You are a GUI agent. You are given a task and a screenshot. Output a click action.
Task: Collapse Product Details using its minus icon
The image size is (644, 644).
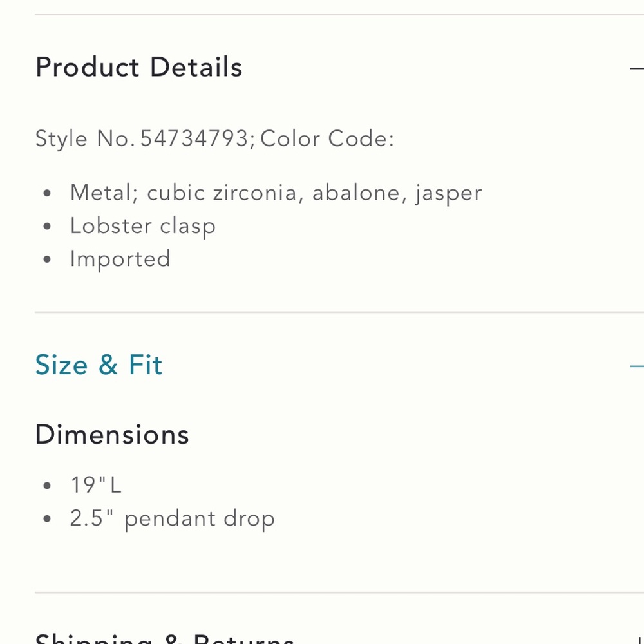(637, 68)
